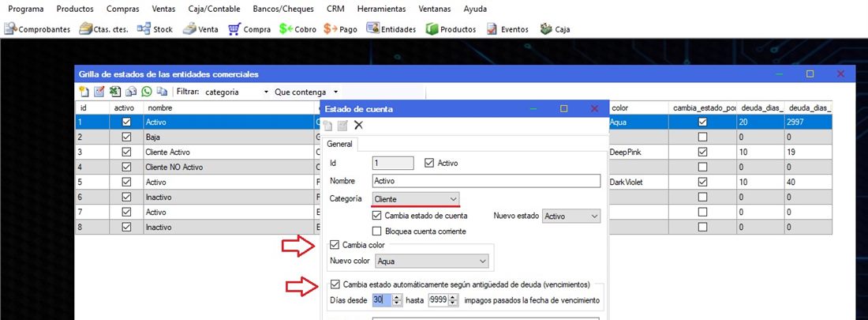Toggle activo checkbox in Cliente NO Activo row

(126, 167)
